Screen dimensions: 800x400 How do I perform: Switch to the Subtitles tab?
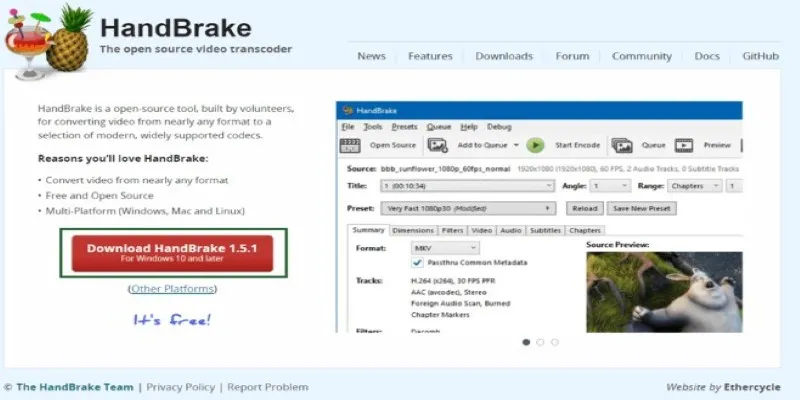(x=545, y=231)
